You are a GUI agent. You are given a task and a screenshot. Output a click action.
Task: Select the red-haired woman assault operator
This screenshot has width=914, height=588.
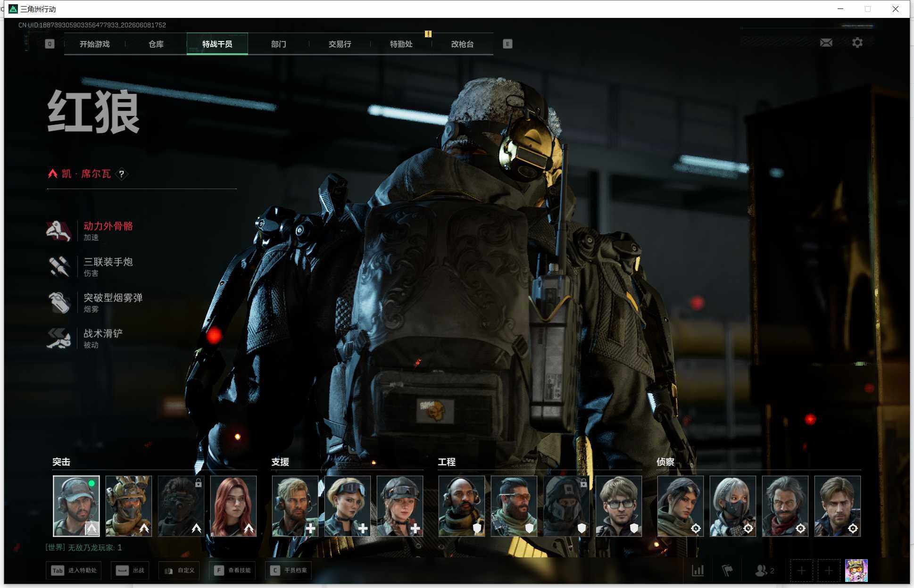pyautogui.click(x=233, y=506)
